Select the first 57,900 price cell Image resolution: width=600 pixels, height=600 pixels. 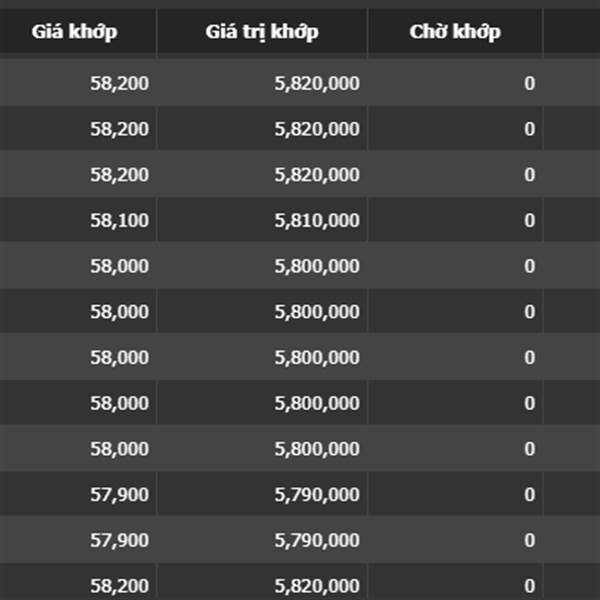pyautogui.click(x=78, y=494)
